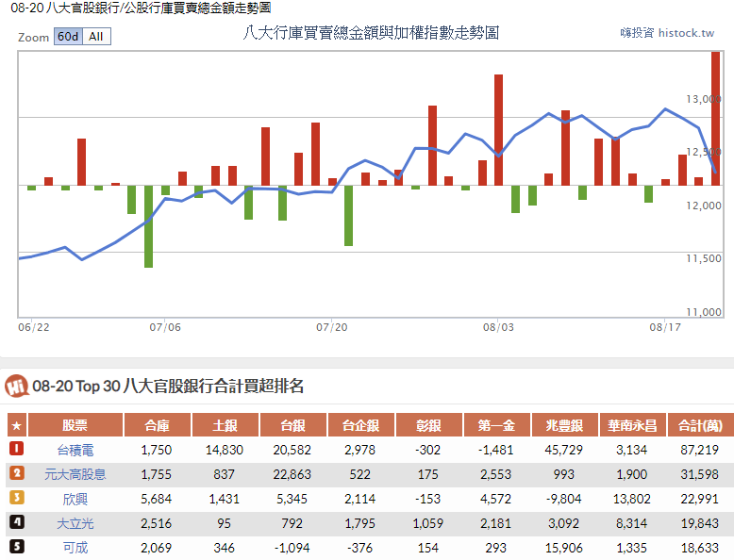
Task: Click 可成 兆豐銀 value 15,906
Action: [x=563, y=548]
